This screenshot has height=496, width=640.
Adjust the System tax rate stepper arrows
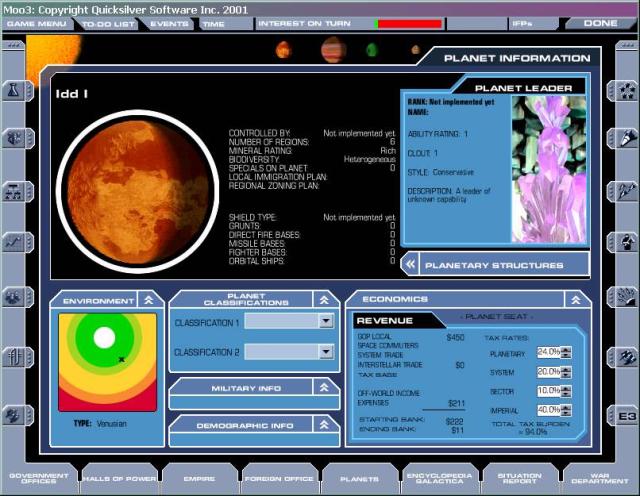coord(566,372)
